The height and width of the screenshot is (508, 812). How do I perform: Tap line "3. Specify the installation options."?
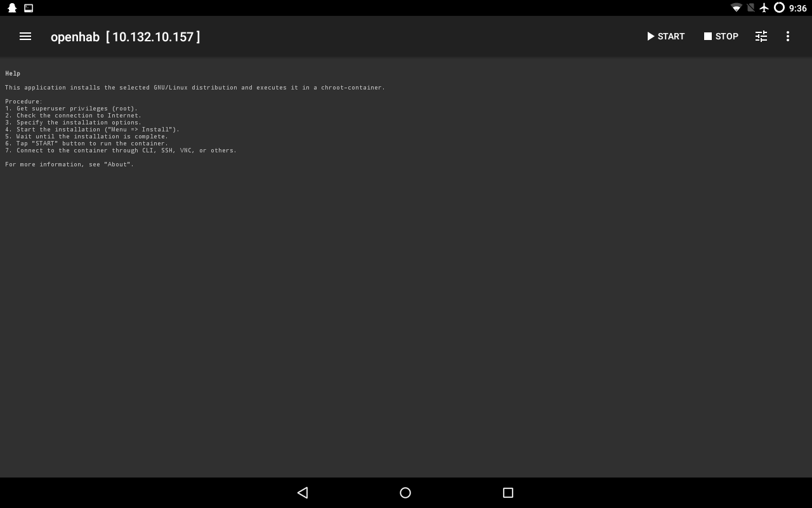coord(73,123)
